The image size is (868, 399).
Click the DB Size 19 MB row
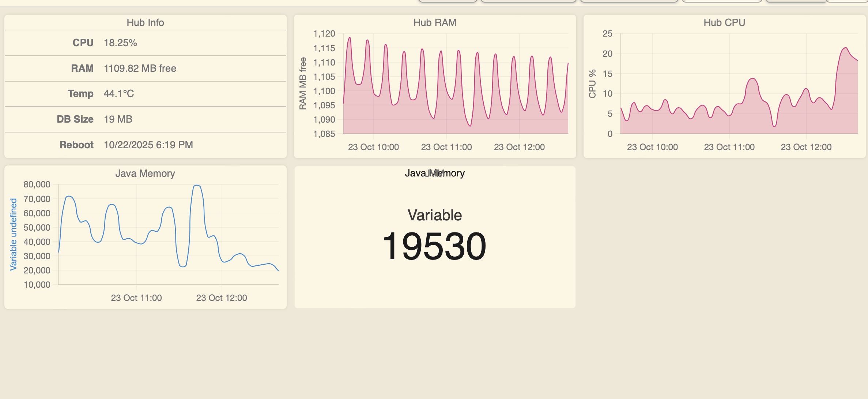(118, 119)
